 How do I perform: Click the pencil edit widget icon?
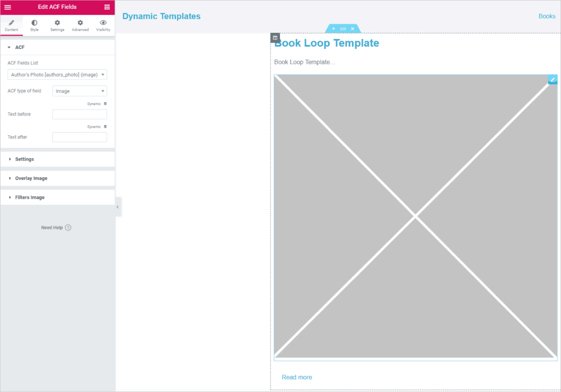tap(553, 79)
